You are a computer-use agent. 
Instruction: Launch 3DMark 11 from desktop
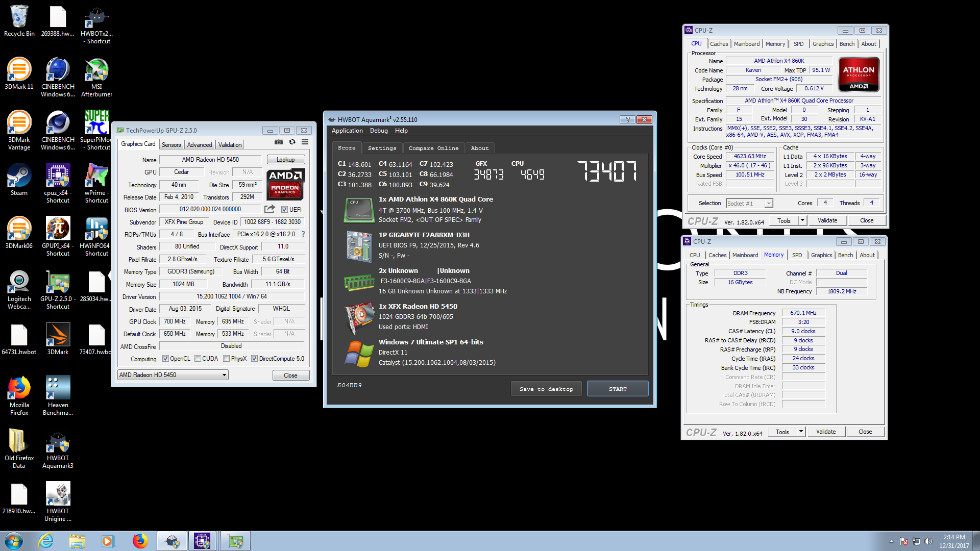(x=19, y=74)
